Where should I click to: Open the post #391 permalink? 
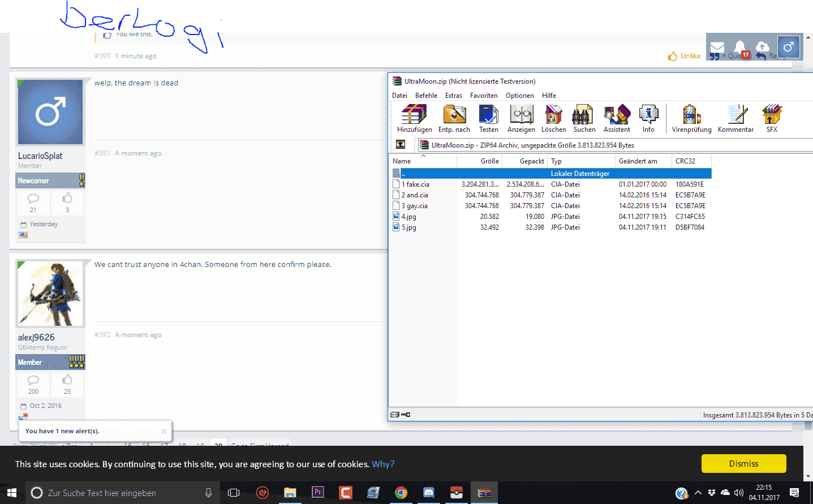pos(102,153)
